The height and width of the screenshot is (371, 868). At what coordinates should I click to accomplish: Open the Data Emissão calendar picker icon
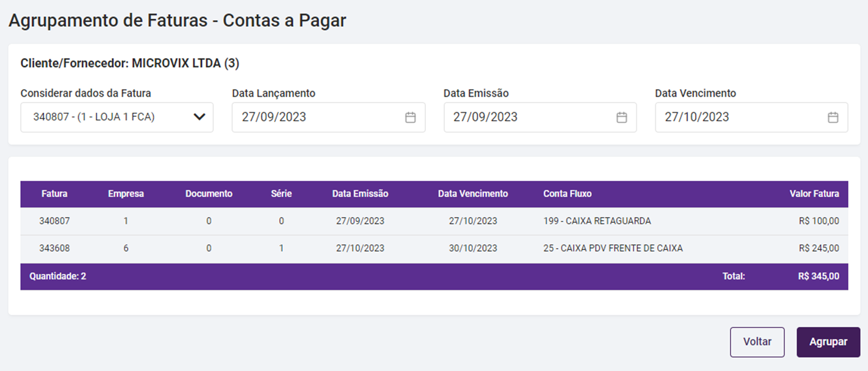(622, 117)
